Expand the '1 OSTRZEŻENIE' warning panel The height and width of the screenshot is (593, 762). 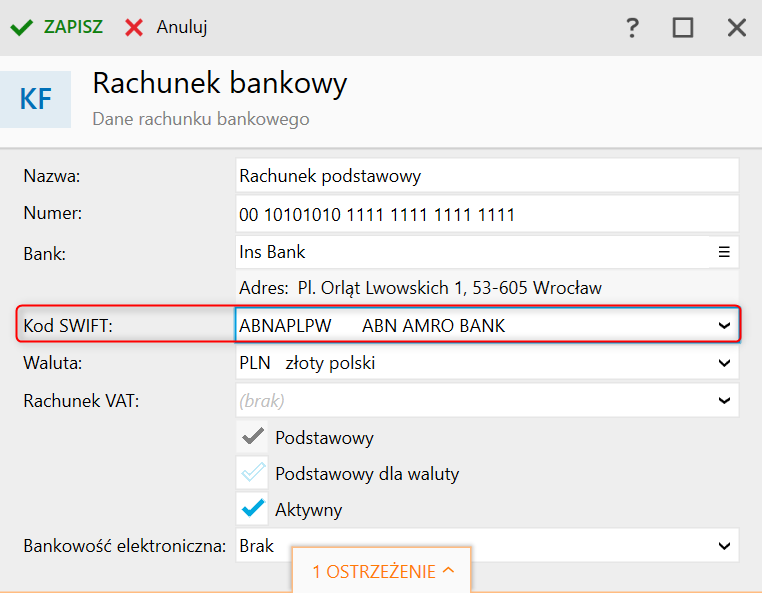pyautogui.click(x=382, y=571)
